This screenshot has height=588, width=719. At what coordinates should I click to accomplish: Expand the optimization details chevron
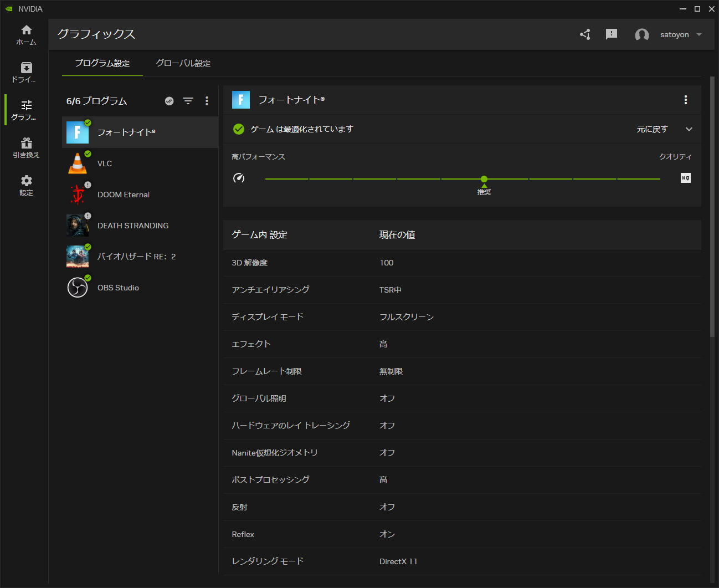[689, 129]
